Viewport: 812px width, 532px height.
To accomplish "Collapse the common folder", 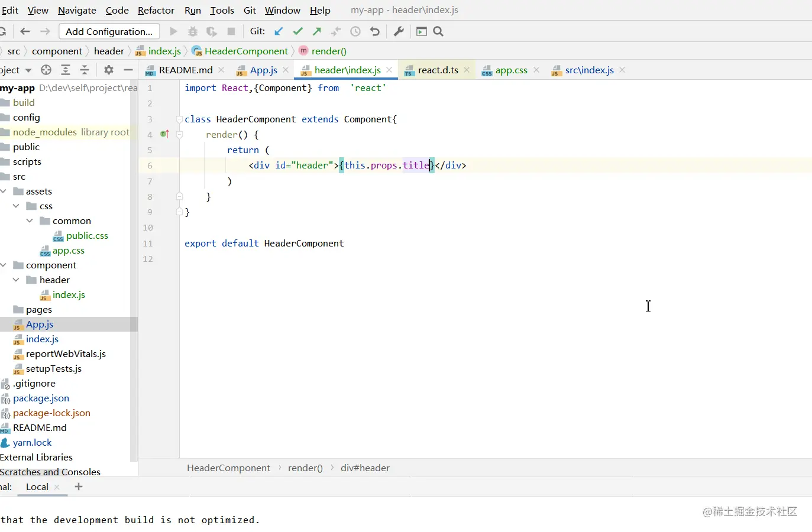I will click(x=30, y=220).
